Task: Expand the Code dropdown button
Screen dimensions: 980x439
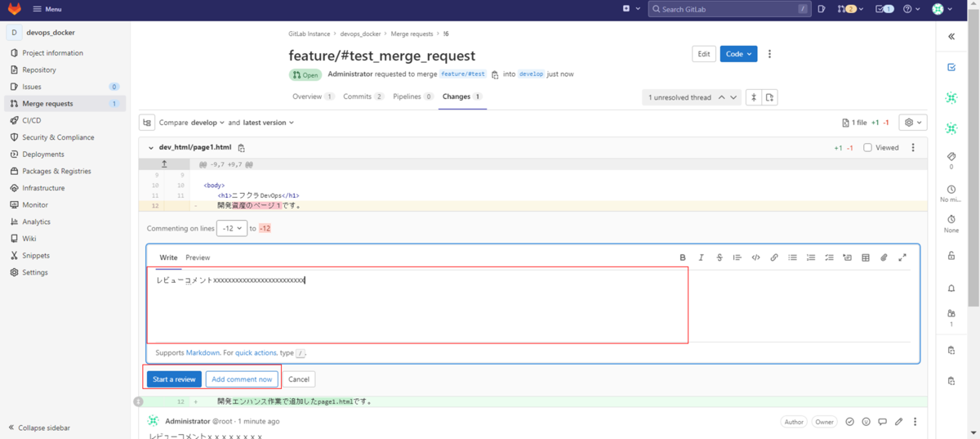Action: coord(738,54)
